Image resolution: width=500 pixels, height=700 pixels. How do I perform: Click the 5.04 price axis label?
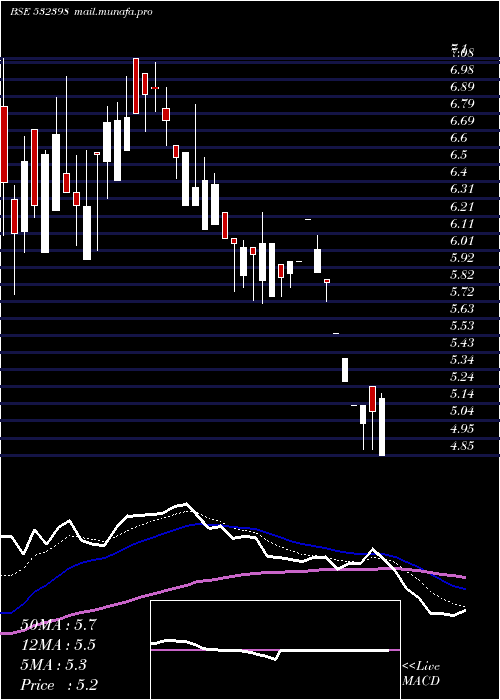462,410
